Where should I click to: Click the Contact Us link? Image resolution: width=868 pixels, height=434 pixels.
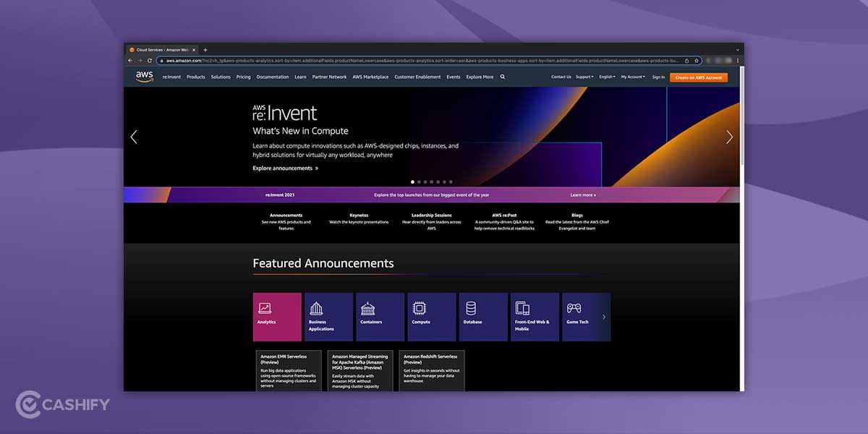click(561, 77)
